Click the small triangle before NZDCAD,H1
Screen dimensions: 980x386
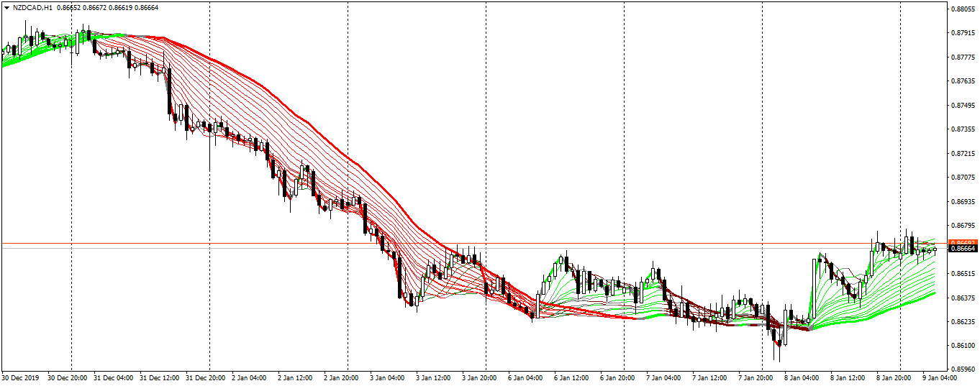(6, 7)
